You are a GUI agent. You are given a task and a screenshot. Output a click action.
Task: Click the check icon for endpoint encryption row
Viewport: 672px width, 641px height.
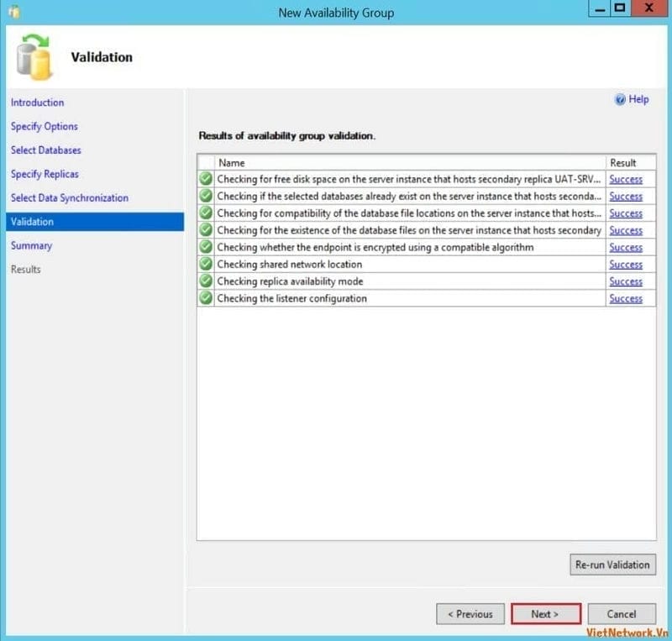(206, 248)
